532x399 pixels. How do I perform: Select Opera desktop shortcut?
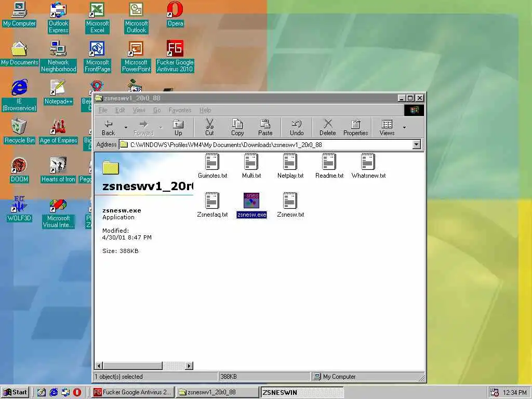coord(175,14)
